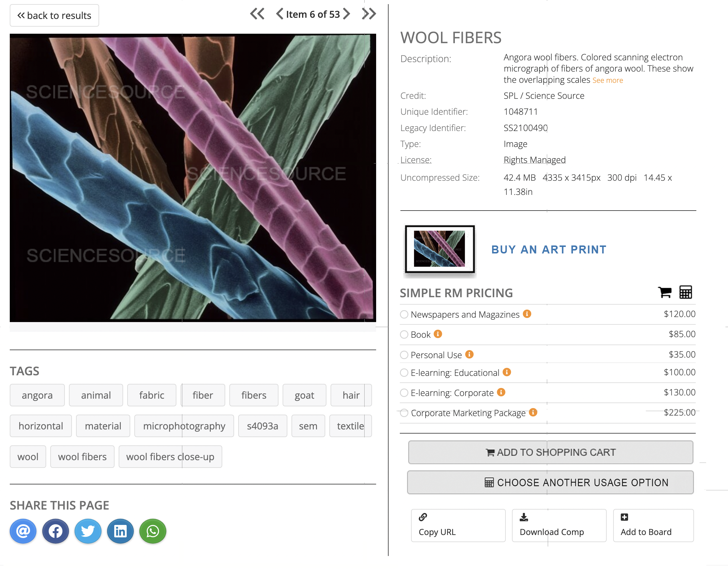Go back to results
The height and width of the screenshot is (569, 728).
54,15
